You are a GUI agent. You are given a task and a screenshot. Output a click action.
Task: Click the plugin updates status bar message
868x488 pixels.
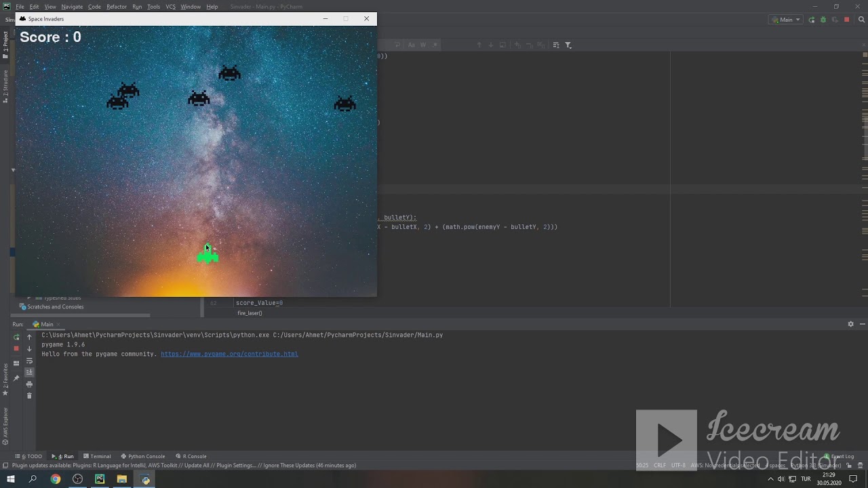point(184,466)
